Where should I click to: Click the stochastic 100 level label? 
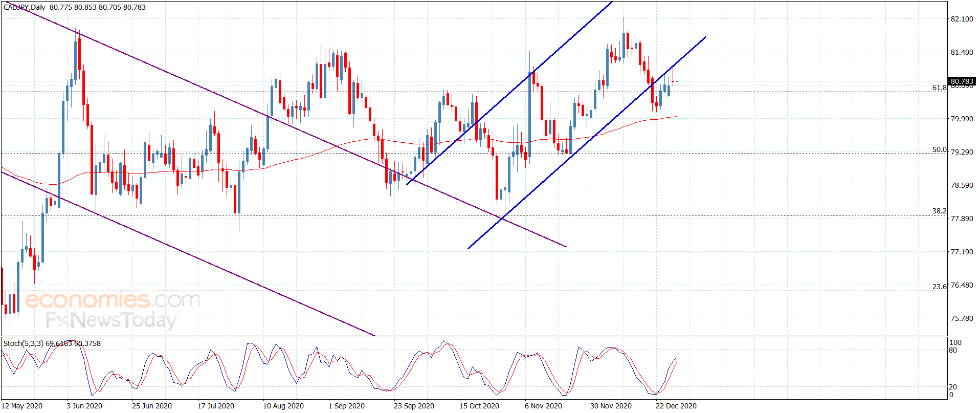tap(955, 342)
